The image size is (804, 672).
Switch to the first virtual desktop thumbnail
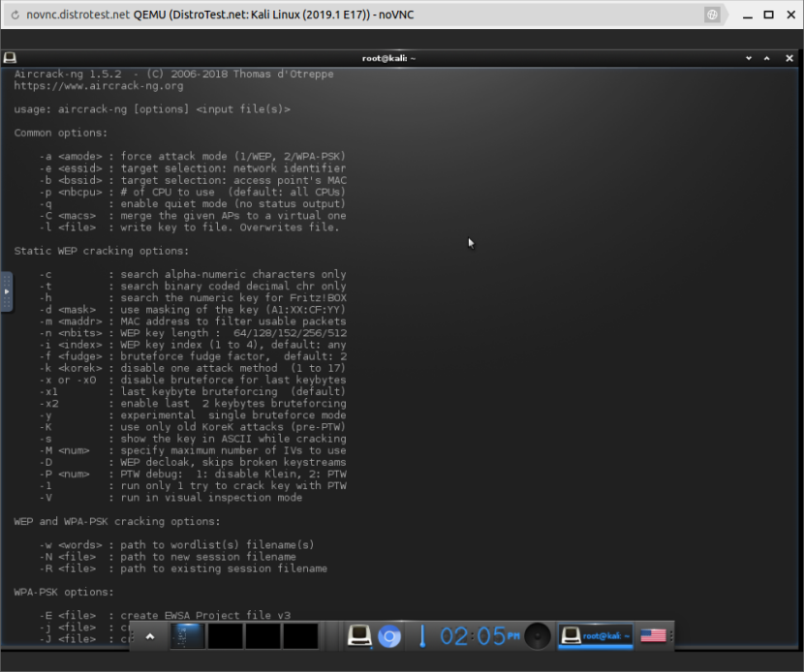(187, 636)
